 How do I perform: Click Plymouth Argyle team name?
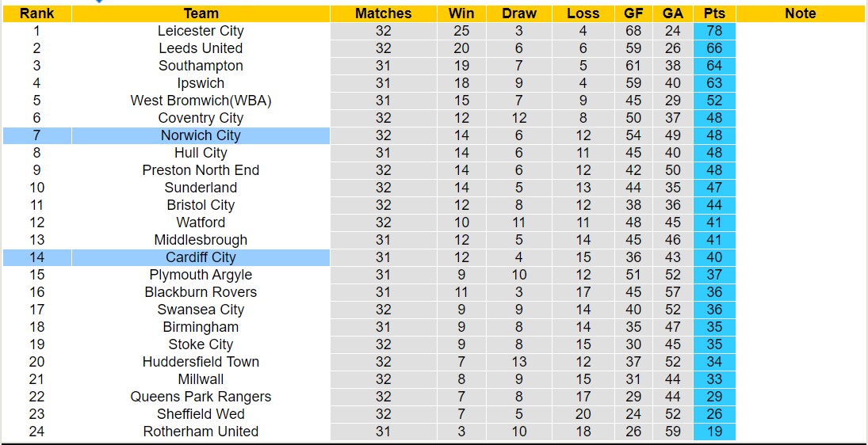[201, 275]
